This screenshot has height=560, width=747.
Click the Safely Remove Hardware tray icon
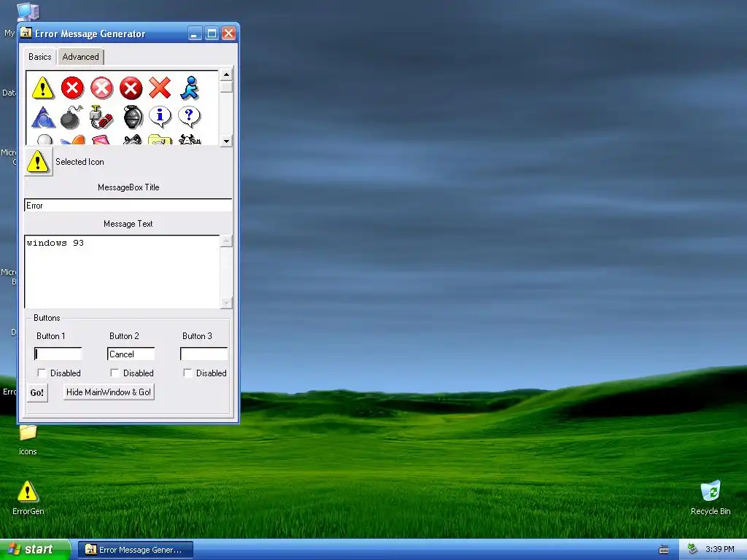pos(692,549)
